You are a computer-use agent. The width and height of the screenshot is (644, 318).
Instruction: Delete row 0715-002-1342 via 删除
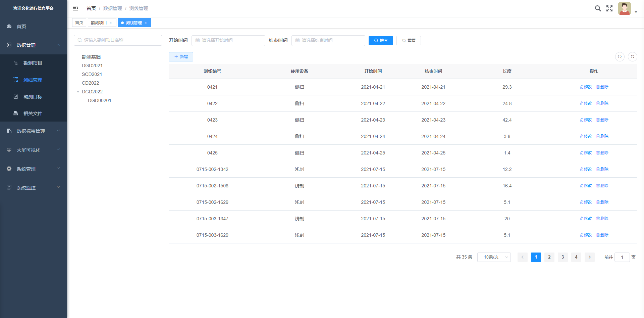[x=602, y=169]
